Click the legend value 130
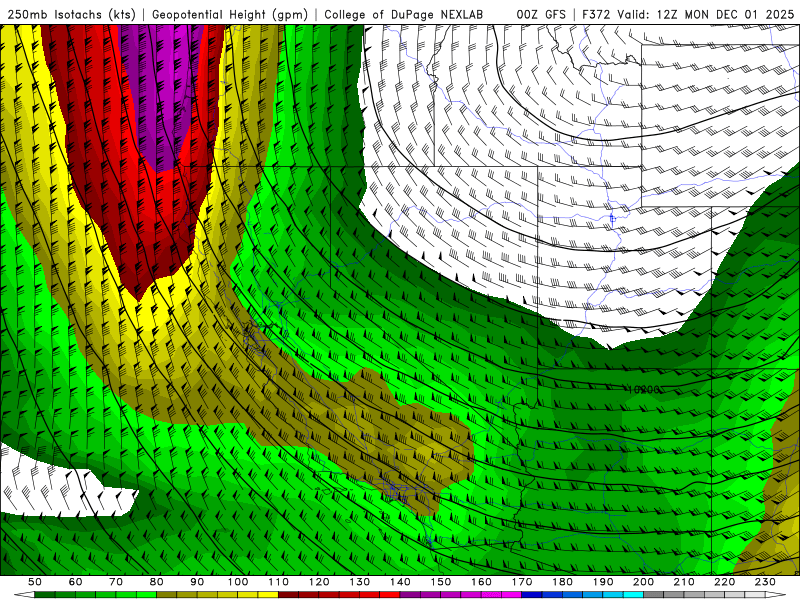800x600 pixels. 360,582
